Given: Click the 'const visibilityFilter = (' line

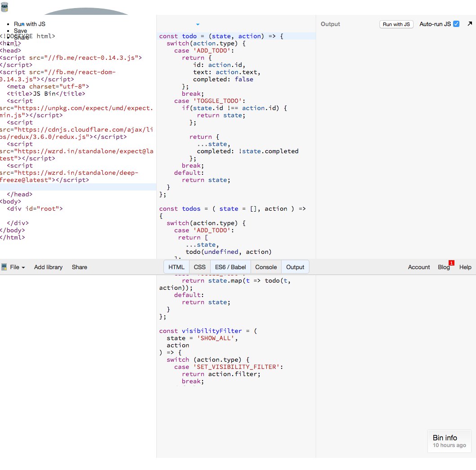Looking at the screenshot, I should [208, 331].
